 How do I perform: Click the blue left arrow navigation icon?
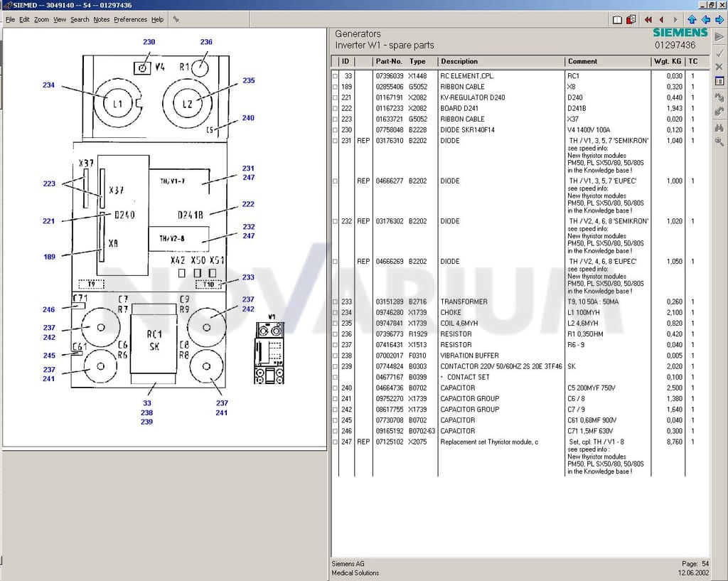click(706, 19)
